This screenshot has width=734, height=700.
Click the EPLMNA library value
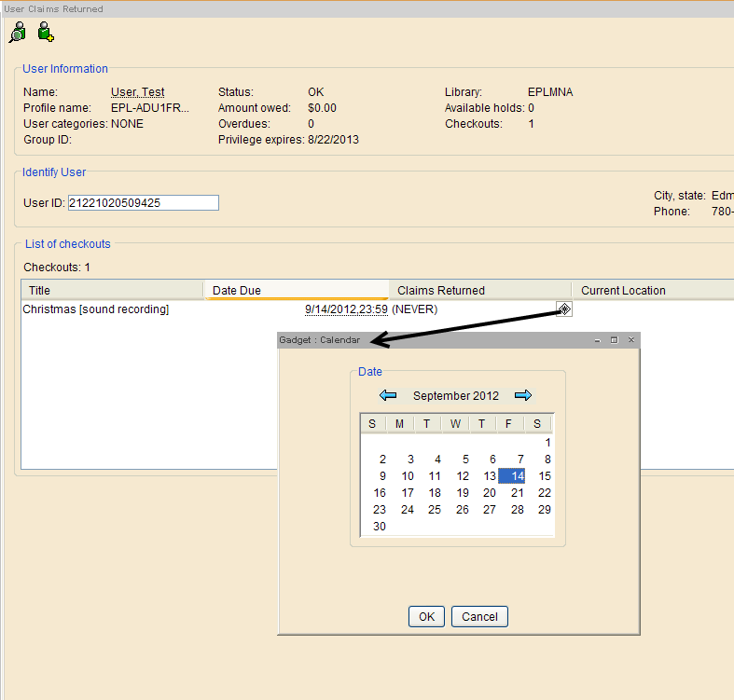point(550,92)
